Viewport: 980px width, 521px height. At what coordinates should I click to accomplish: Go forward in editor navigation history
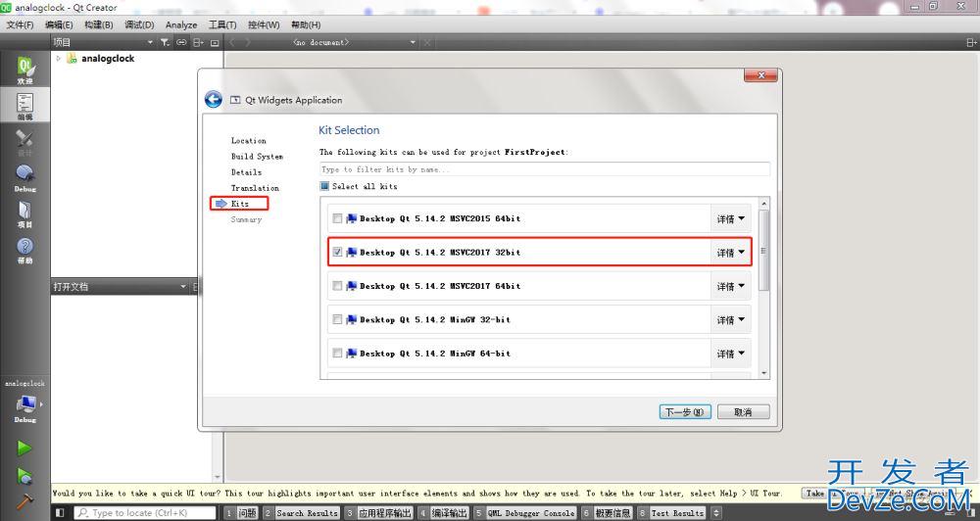click(x=248, y=42)
